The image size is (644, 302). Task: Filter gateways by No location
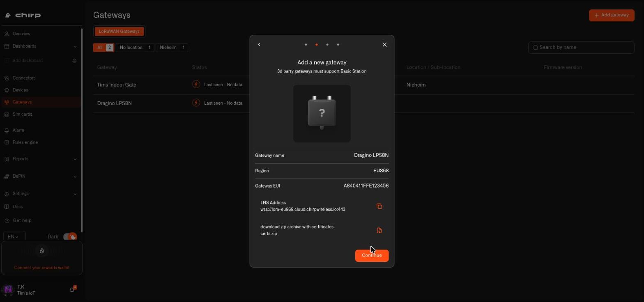[135, 48]
